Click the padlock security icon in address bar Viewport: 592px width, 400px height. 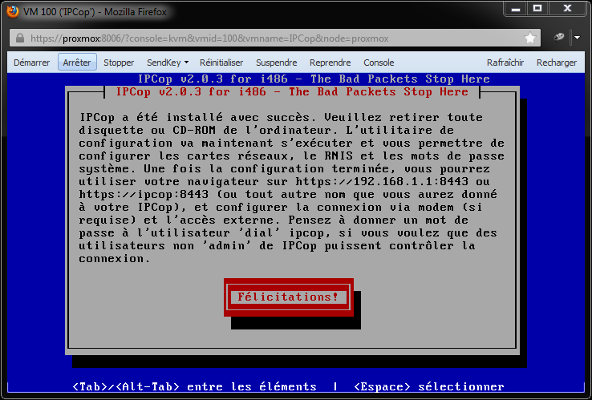(x=20, y=38)
